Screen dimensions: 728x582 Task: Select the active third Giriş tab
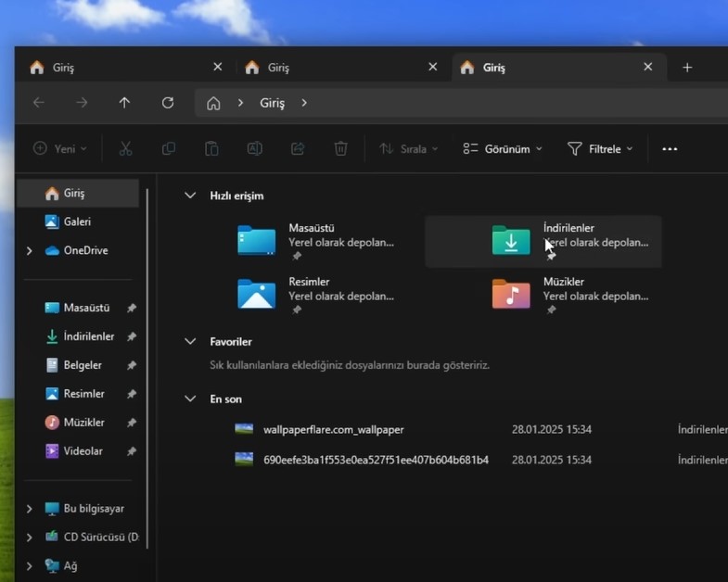click(x=553, y=68)
